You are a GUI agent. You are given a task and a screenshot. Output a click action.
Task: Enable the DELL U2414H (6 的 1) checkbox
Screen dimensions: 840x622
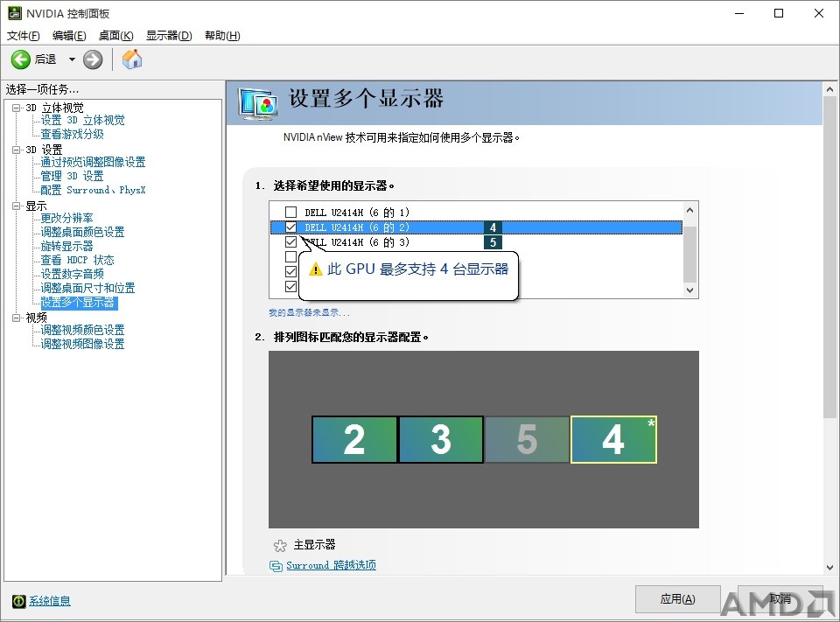(290, 213)
